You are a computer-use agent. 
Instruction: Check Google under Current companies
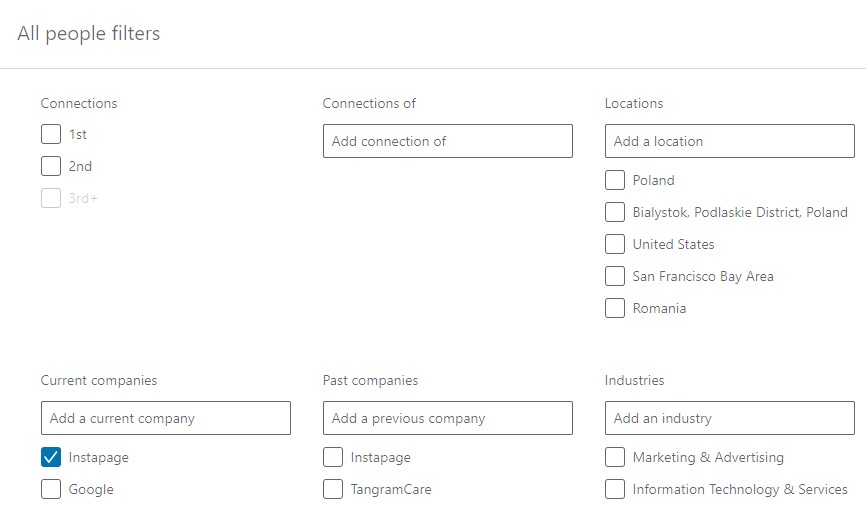click(x=51, y=489)
